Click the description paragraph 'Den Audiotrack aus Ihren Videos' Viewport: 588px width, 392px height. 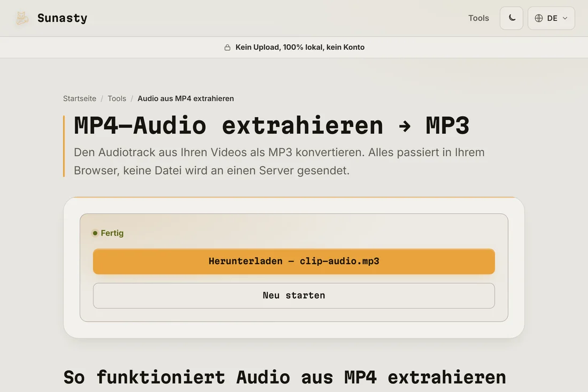280,162
